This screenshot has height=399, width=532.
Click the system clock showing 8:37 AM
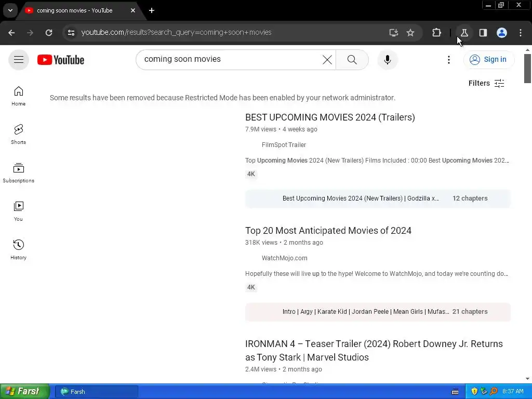coord(513,392)
